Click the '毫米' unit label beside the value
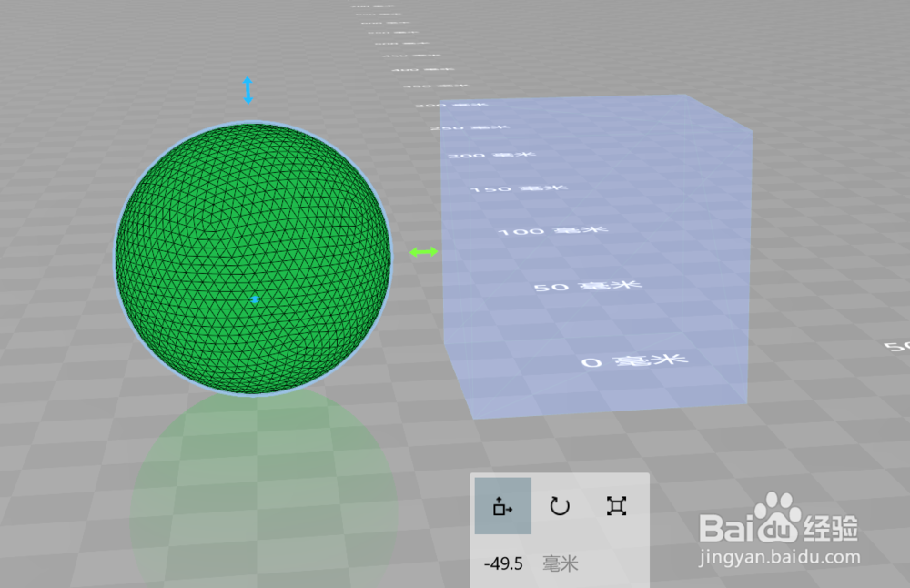This screenshot has height=588, width=910. tap(560, 563)
